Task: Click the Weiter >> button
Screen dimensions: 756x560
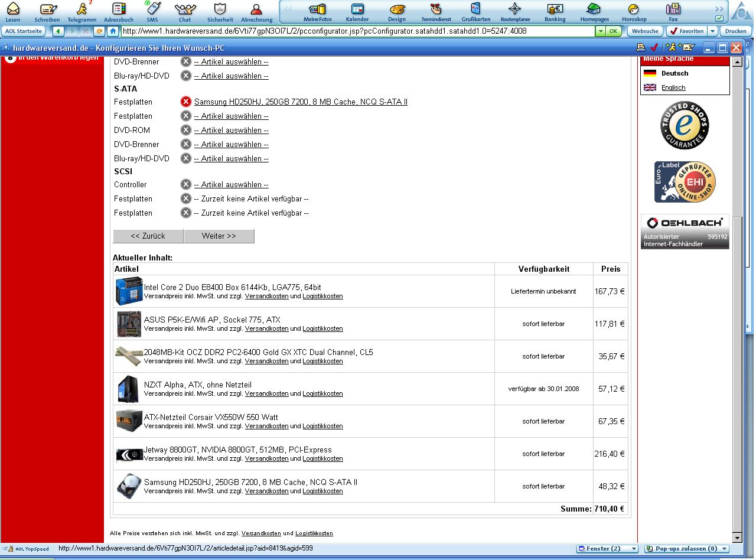Action: pyautogui.click(x=219, y=236)
